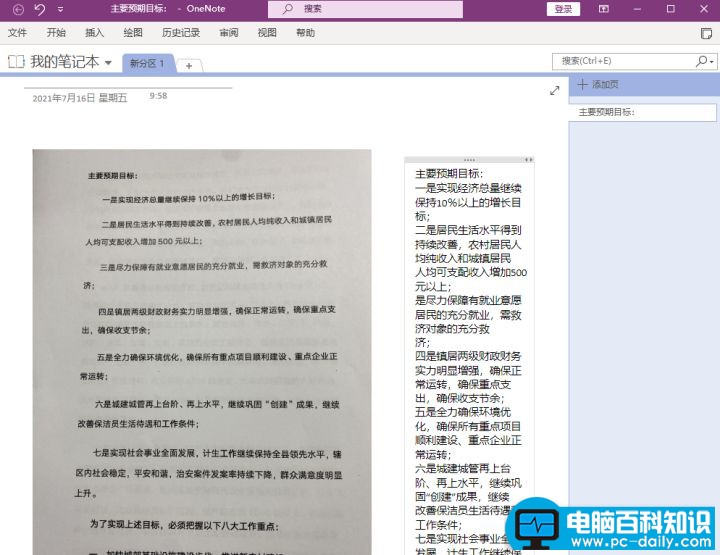Open the 文件 menu

point(17,33)
